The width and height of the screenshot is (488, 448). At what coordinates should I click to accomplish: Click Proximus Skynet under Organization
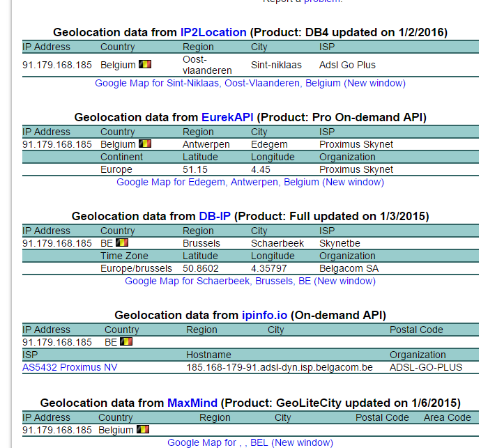coord(356,169)
